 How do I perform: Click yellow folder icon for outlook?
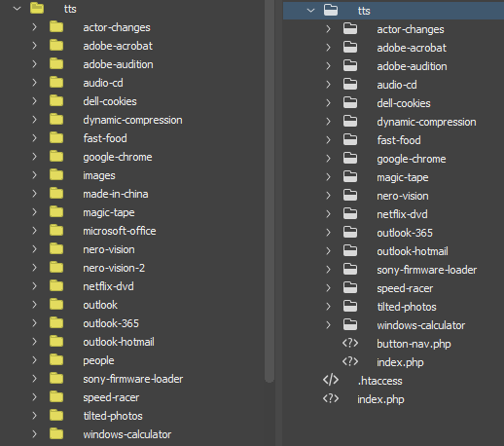click(56, 305)
